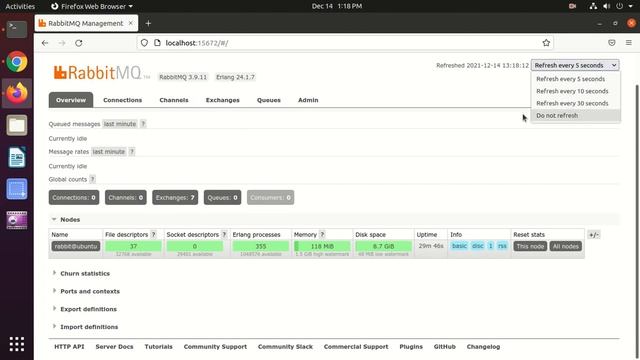Click the Firefox icon in the dock
The height and width of the screenshot is (360, 640).
pos(17,93)
